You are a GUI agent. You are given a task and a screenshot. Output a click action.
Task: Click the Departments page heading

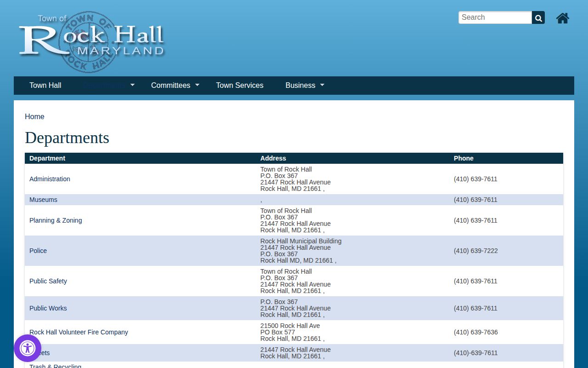coord(67,138)
